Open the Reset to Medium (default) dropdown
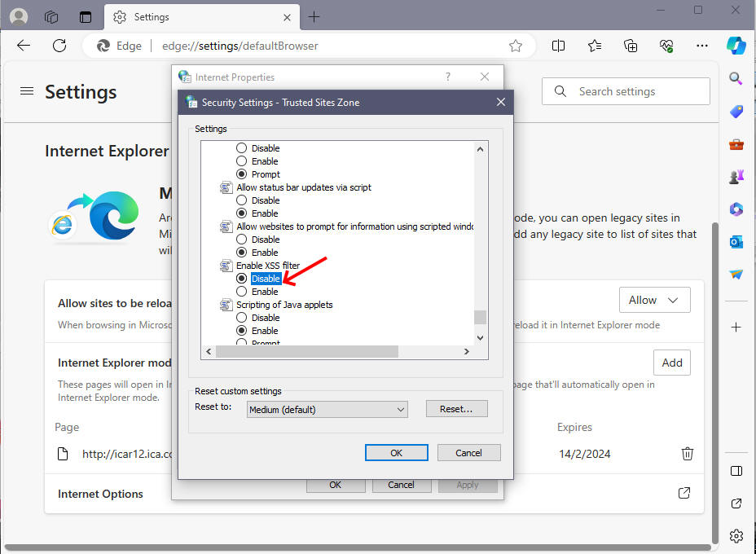The image size is (756, 554). [x=327, y=410]
